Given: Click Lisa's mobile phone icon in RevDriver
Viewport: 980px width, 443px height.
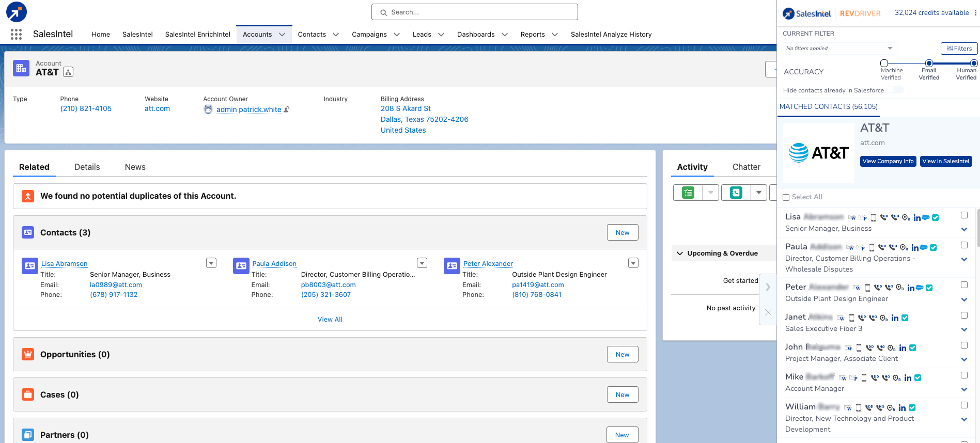Looking at the screenshot, I should [874, 217].
